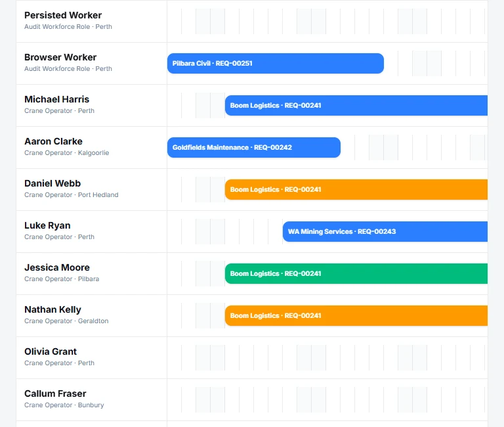Image resolution: width=504 pixels, height=427 pixels.
Task: Select Daniel Webb's name
Action: click(52, 183)
